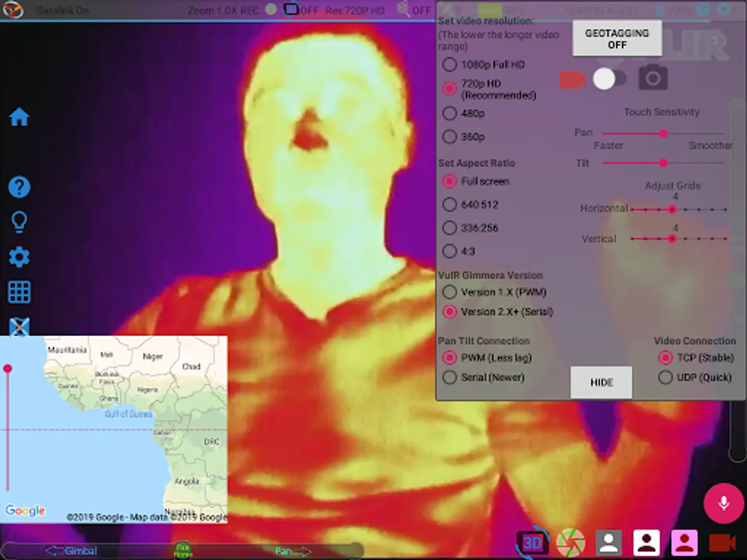747x560 pixels.
Task: Tap the drone logo at top-left
Action: 13,11
